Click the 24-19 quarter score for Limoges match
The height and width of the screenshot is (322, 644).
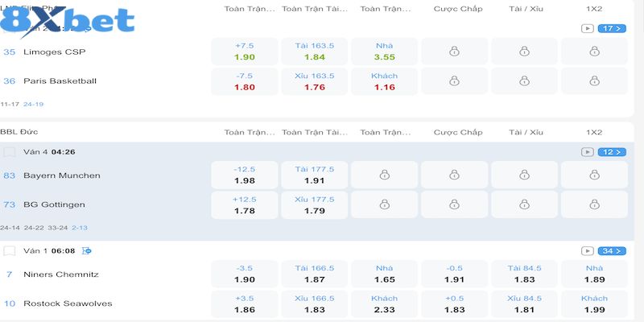[33, 105]
